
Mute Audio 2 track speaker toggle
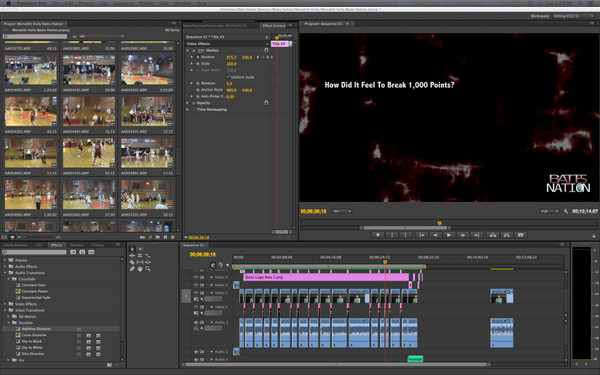coord(196,352)
